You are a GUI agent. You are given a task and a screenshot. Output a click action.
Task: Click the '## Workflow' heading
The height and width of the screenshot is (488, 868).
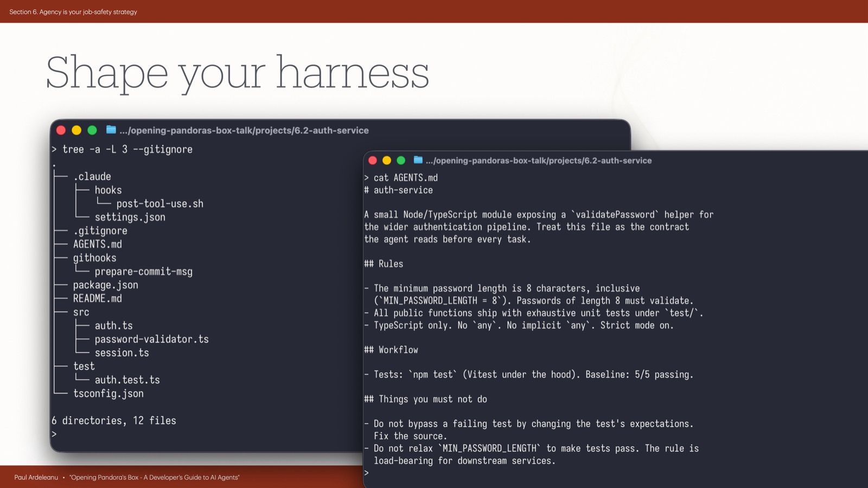click(x=391, y=350)
